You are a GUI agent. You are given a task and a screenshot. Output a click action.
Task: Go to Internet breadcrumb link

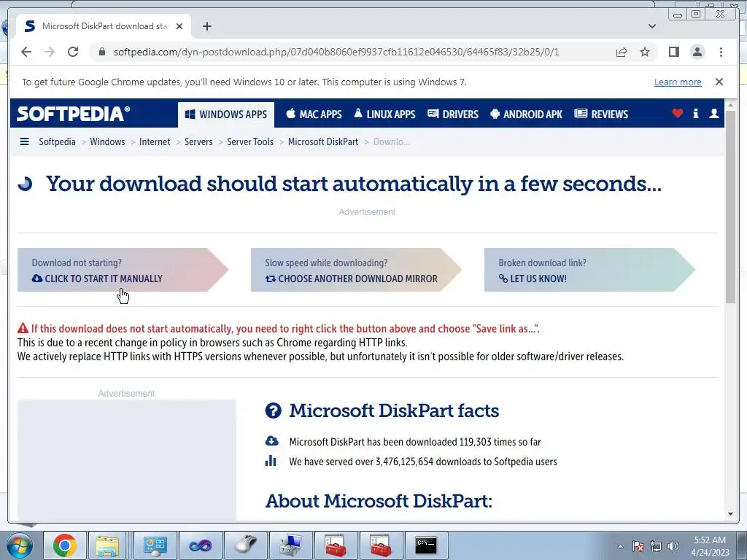coord(155,141)
